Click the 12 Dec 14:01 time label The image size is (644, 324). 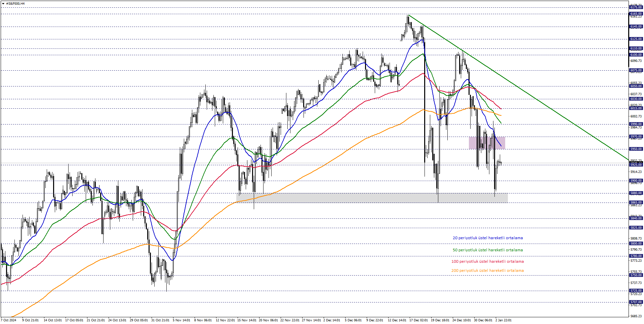point(397,320)
